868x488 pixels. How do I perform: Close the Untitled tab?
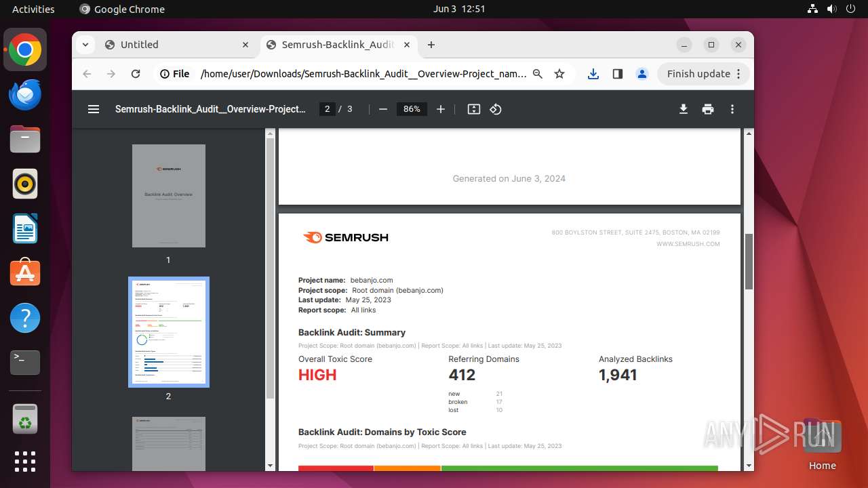[x=245, y=45]
